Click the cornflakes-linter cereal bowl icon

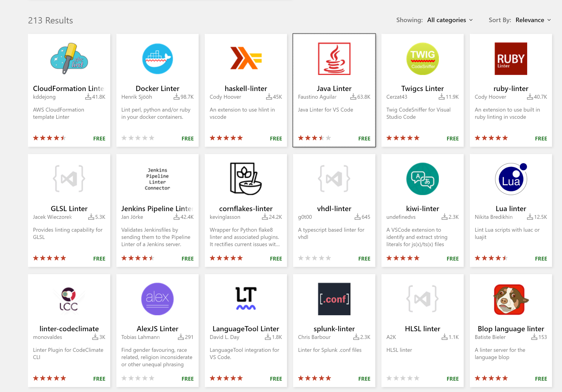pos(246,179)
